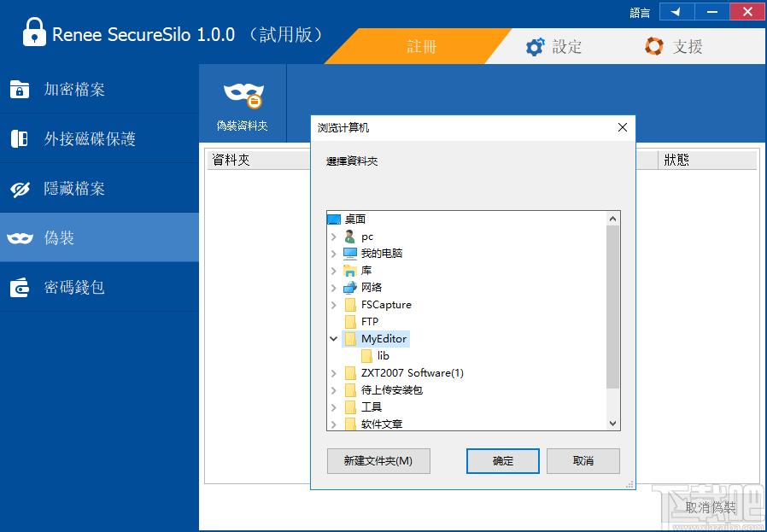767x532 pixels.
Task: Click the gear icon next to 設定
Action: click(x=535, y=48)
